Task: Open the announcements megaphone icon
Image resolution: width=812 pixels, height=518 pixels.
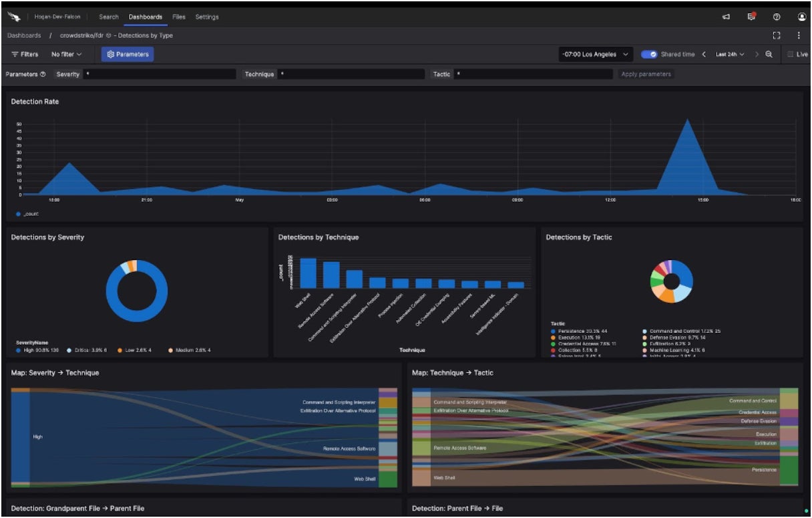Action: pos(726,17)
